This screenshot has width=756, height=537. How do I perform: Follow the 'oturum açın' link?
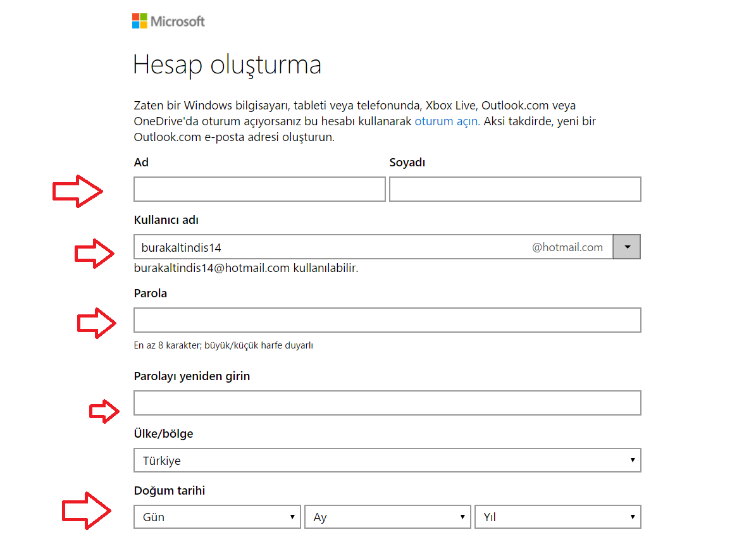pyautogui.click(x=447, y=121)
